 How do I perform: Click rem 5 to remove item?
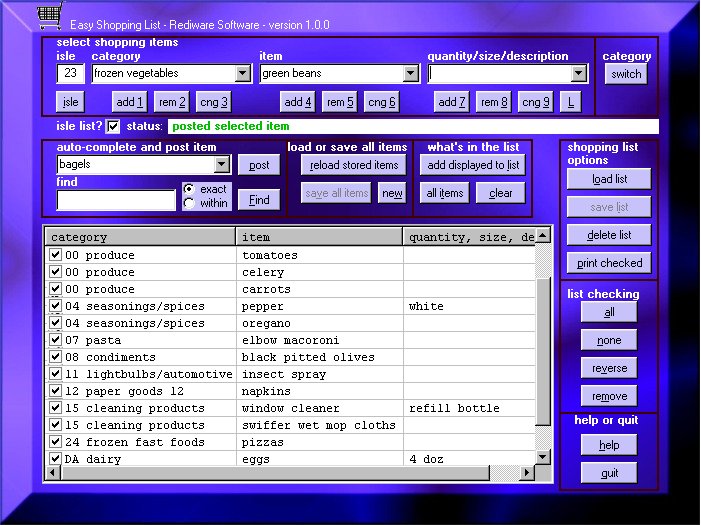(x=340, y=102)
